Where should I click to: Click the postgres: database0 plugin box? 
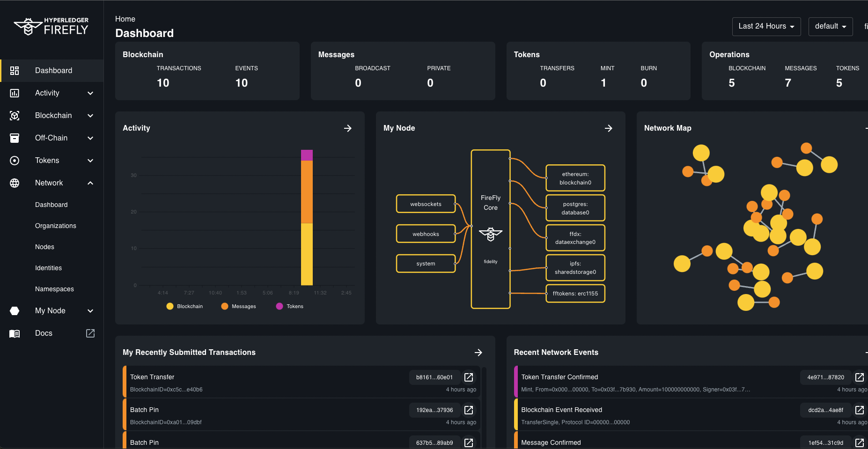point(575,208)
